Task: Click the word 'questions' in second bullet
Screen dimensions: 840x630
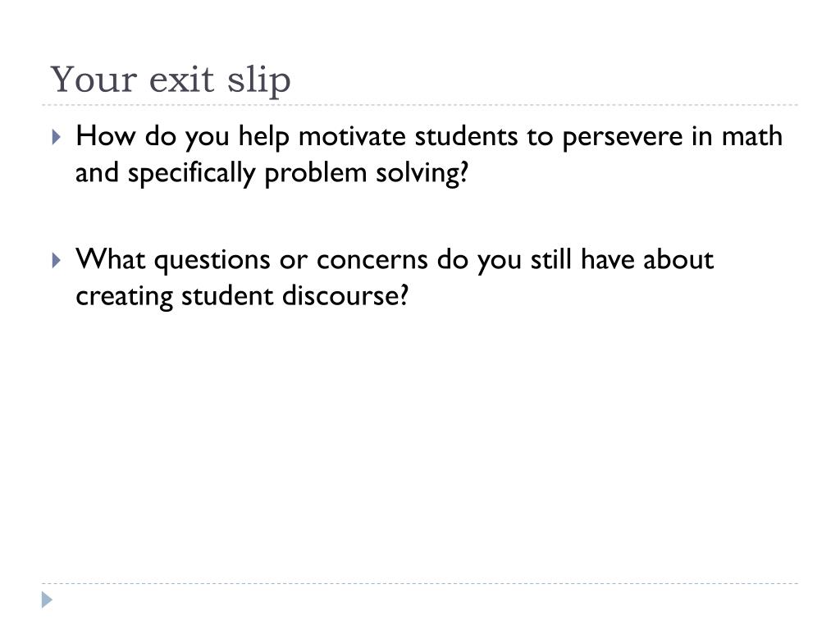Action: (x=212, y=260)
